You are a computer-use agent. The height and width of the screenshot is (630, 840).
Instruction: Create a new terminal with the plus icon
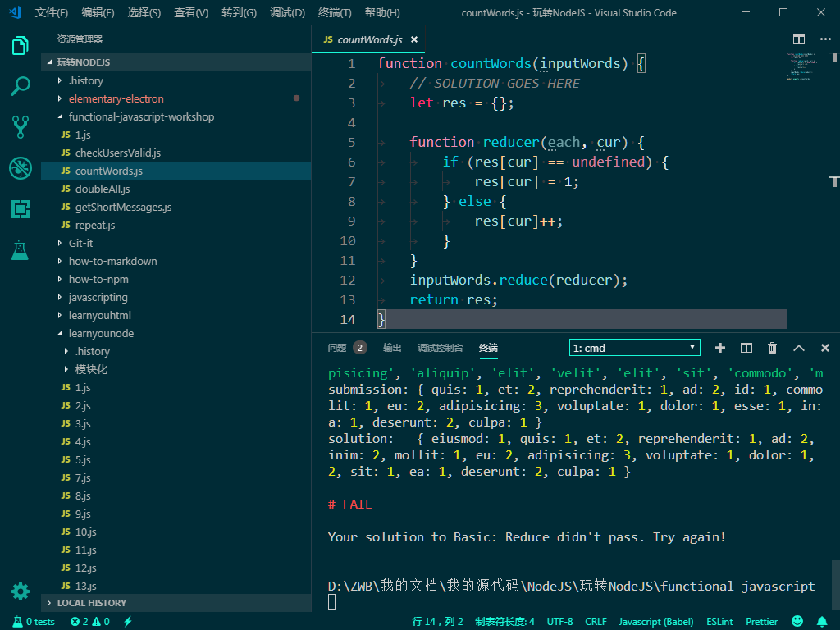(719, 348)
